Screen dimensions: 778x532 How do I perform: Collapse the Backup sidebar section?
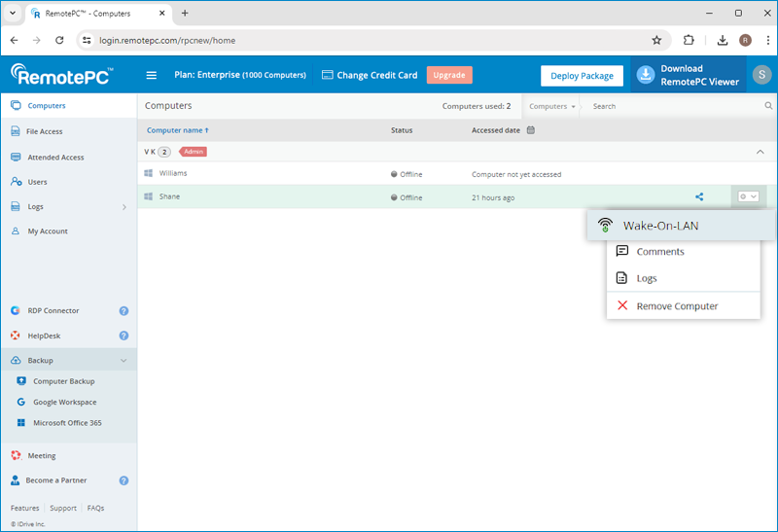pos(124,361)
